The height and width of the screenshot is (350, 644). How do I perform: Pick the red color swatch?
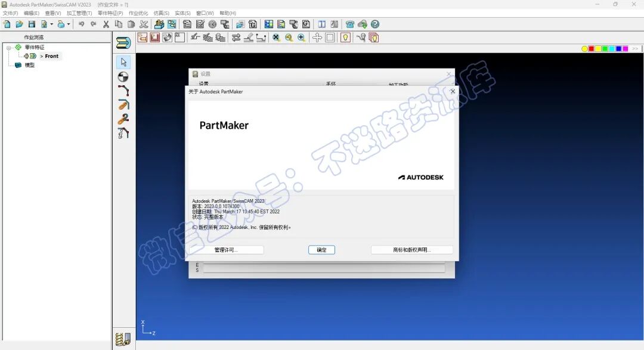click(x=592, y=49)
